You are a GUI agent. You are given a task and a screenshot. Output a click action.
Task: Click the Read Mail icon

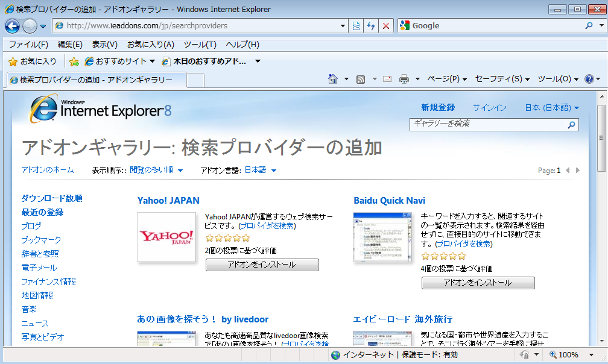[387, 79]
